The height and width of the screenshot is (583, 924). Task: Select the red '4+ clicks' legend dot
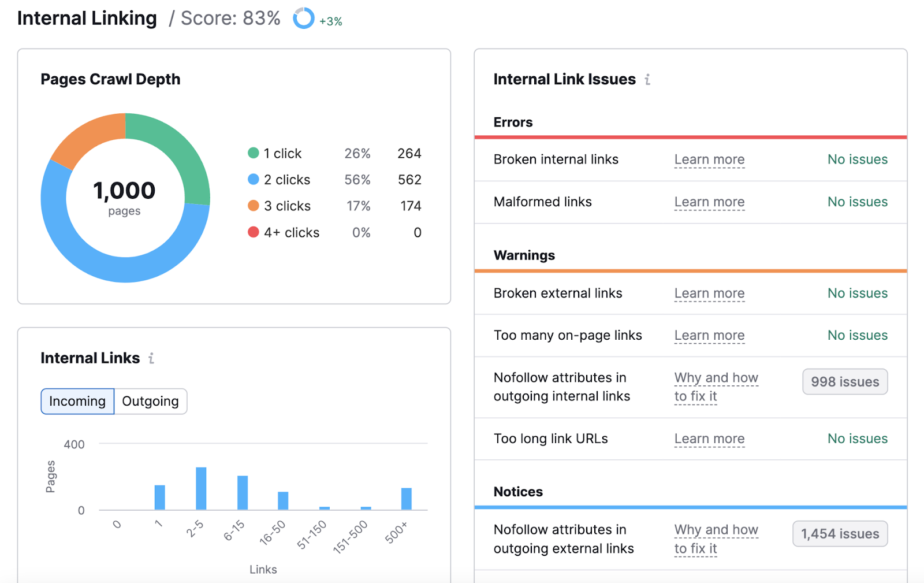[x=254, y=232]
